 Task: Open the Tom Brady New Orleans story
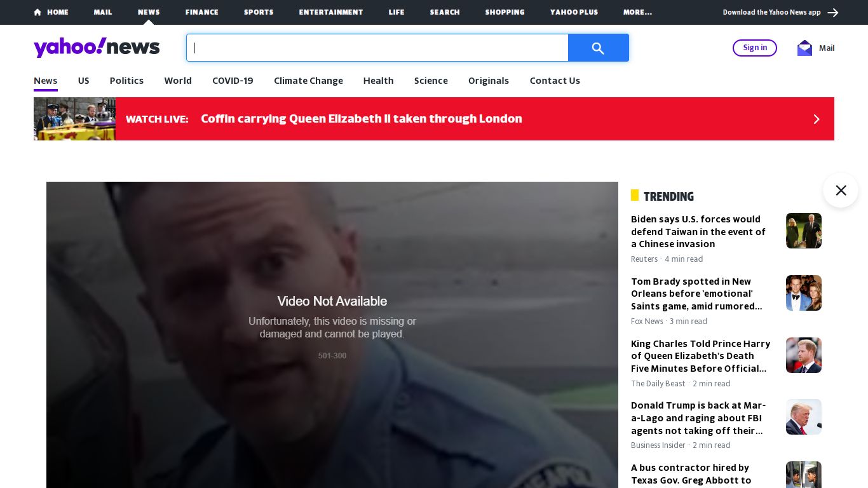click(696, 294)
